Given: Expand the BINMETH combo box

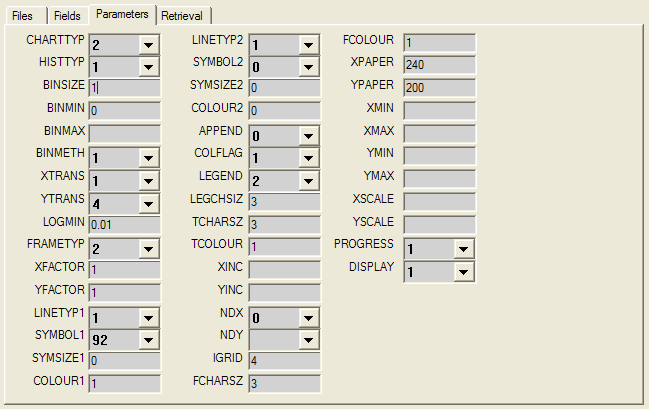Looking at the screenshot, I should coord(149,157).
